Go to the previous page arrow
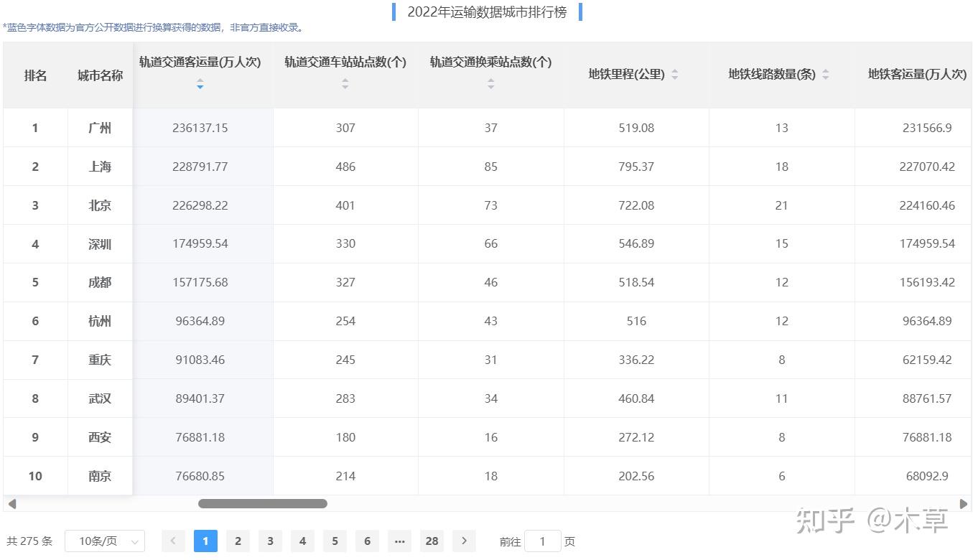The height and width of the screenshot is (560, 973). pyautogui.click(x=173, y=541)
